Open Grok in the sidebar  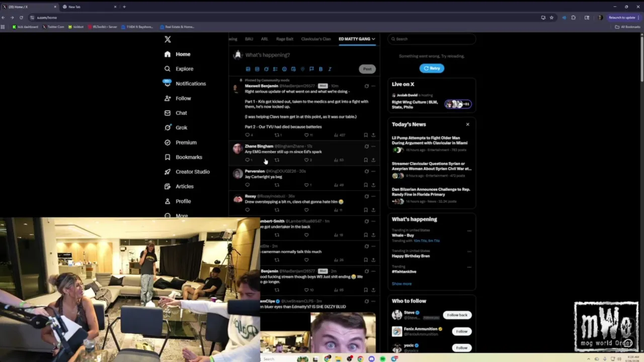click(176, 128)
